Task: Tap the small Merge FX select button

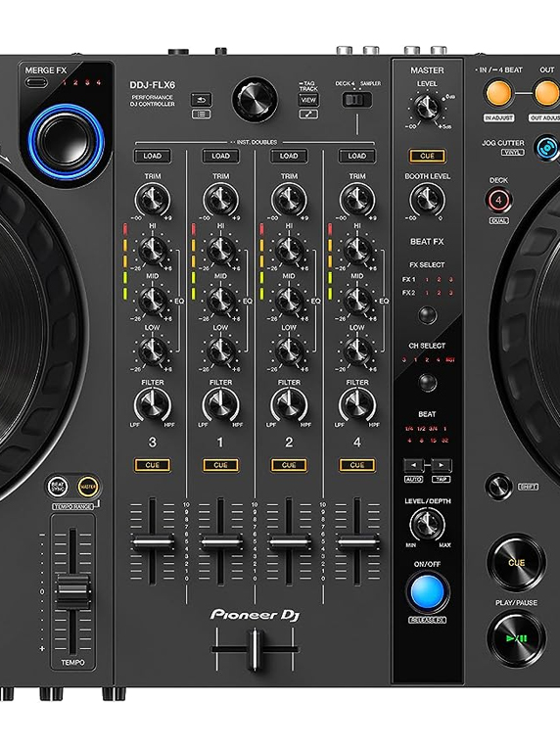Action: tap(36, 82)
